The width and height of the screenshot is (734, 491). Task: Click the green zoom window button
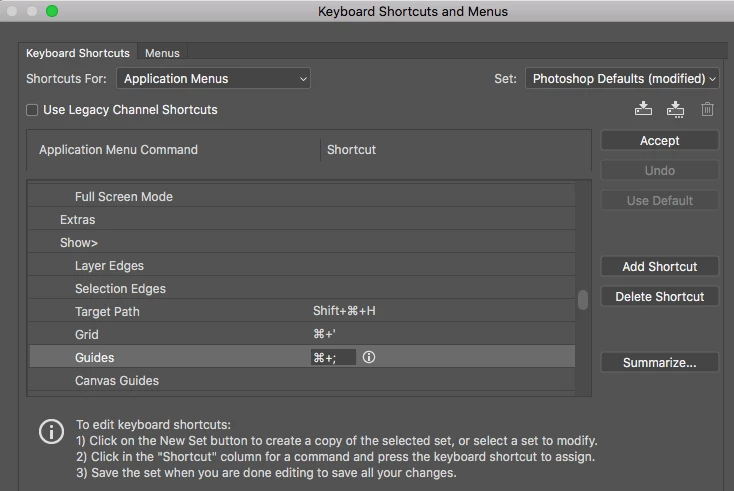[52, 11]
